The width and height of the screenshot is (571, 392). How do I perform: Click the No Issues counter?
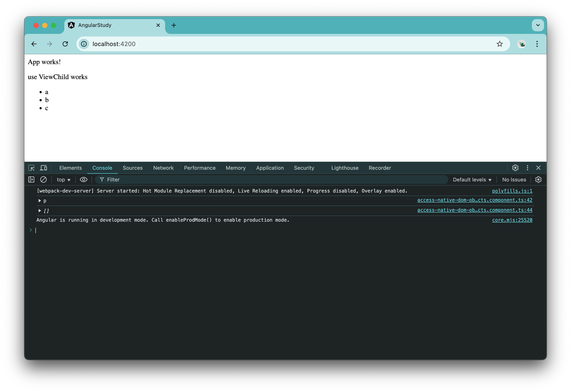[514, 179]
